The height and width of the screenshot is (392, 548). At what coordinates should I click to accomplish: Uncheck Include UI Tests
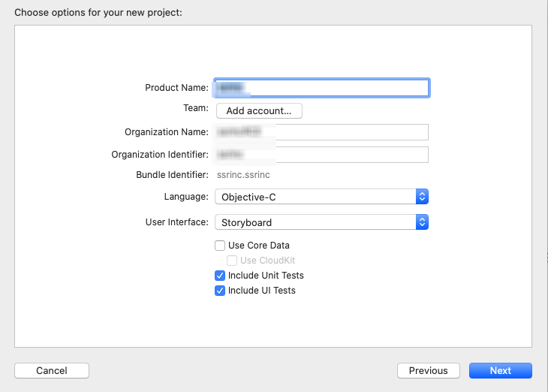[x=220, y=291]
